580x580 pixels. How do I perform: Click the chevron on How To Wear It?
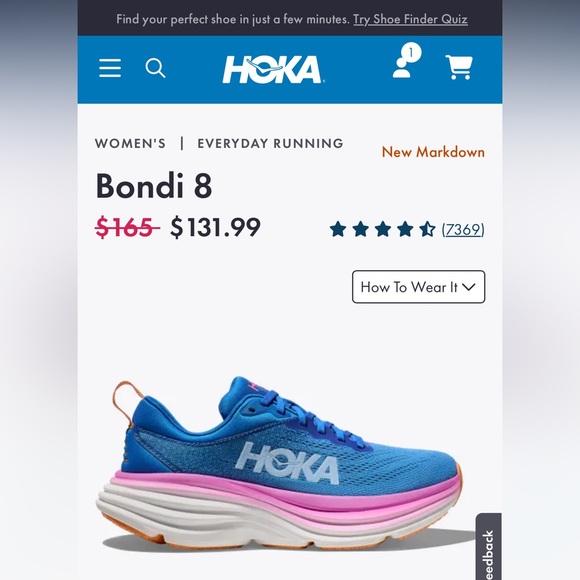point(469,287)
